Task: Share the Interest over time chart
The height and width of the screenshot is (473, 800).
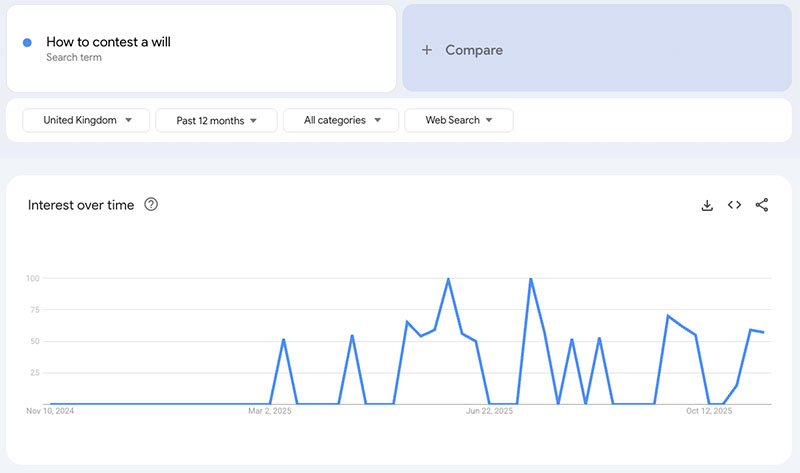Action: click(x=762, y=205)
